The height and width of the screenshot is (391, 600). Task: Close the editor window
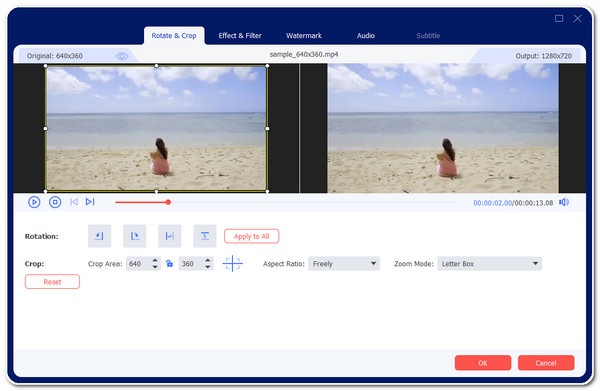(577, 18)
